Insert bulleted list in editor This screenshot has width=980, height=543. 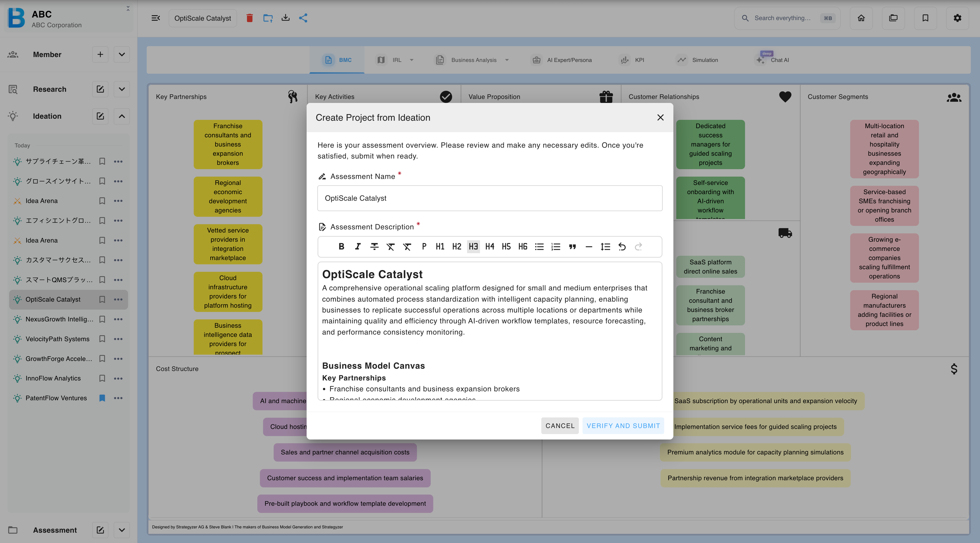click(x=539, y=247)
